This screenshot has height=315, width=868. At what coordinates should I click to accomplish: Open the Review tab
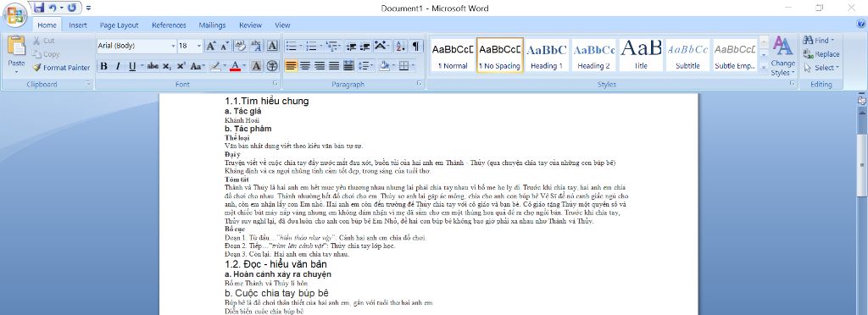coord(250,25)
